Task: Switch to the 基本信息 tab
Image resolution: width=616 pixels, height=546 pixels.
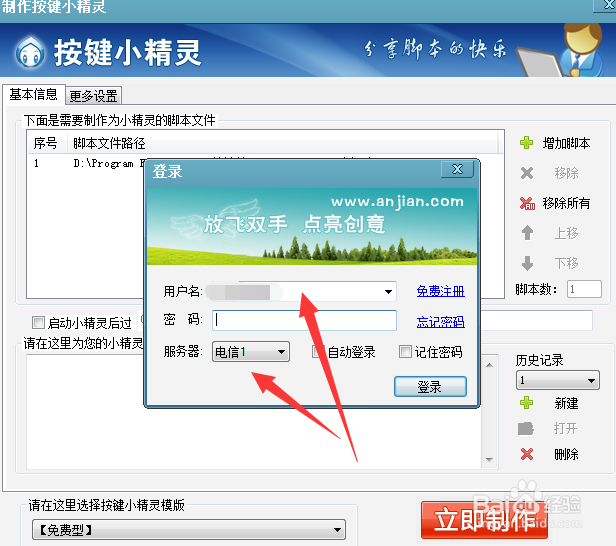Action: 33,95
